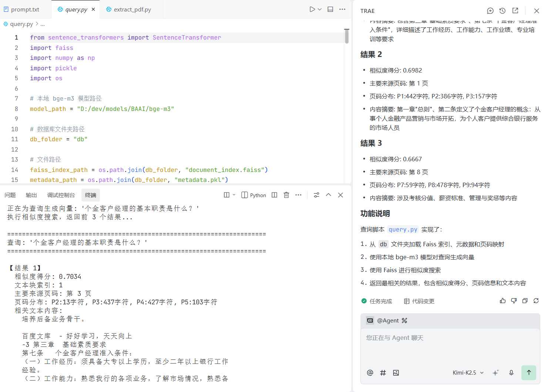The height and width of the screenshot is (392, 544).
Task: Switch to extract_pdf.py tab
Action: point(132,9)
